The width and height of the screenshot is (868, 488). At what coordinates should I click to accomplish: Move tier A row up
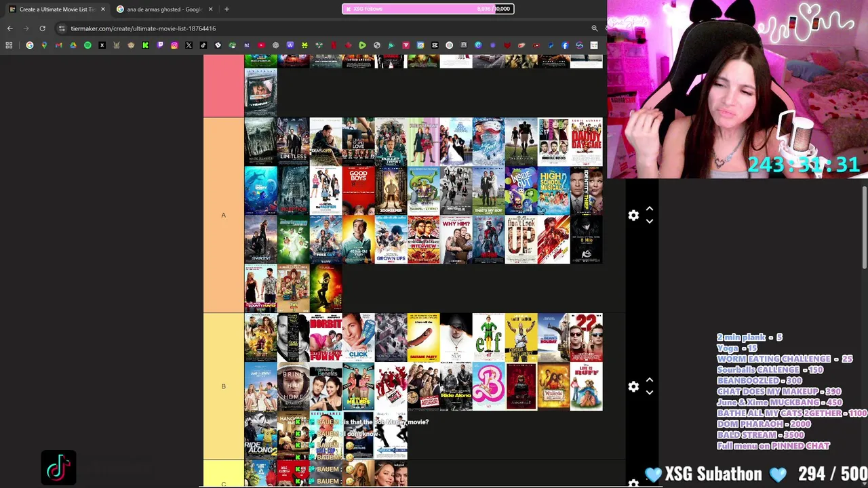click(x=650, y=209)
